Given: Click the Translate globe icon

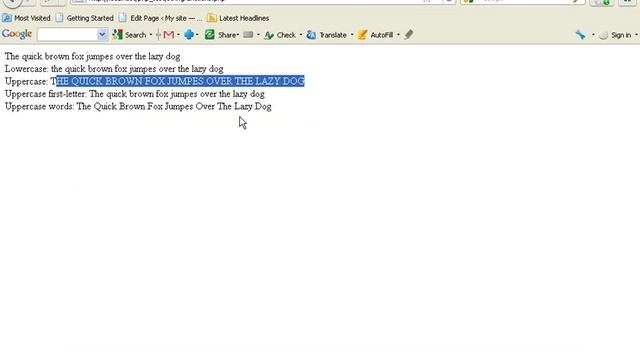Looking at the screenshot, I should 311,35.
